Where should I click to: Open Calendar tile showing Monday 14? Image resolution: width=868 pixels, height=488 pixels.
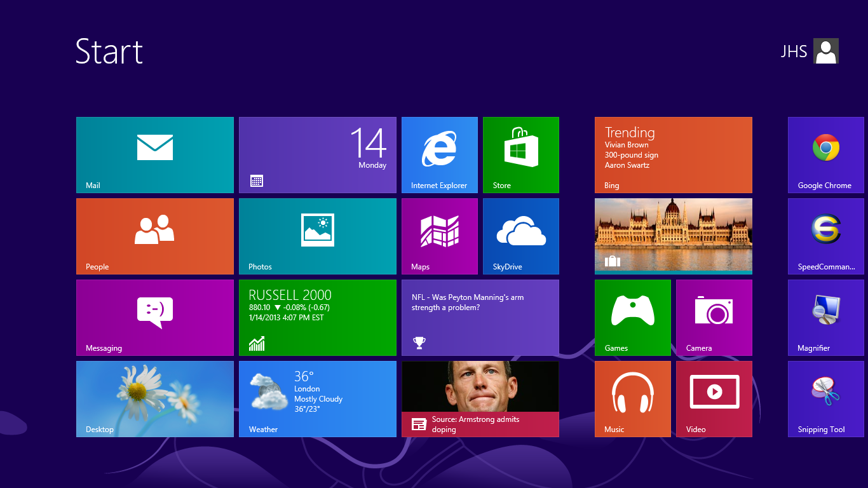317,154
